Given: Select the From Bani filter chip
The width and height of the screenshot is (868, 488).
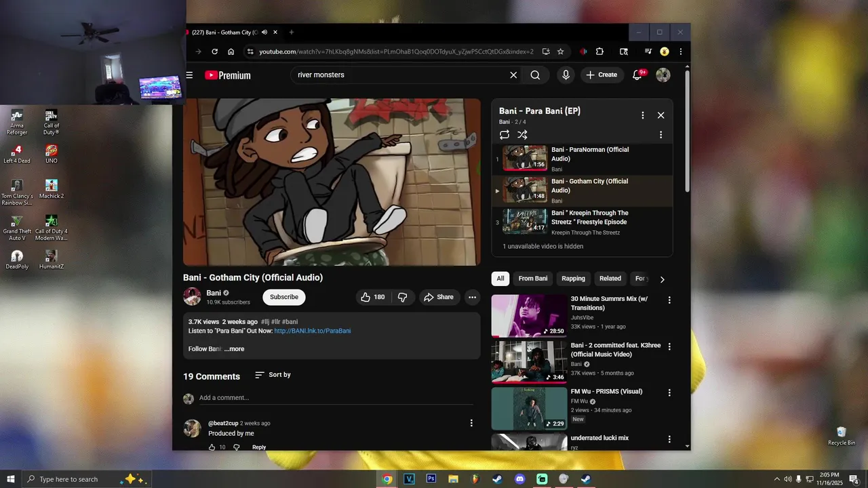Looking at the screenshot, I should click(x=533, y=279).
